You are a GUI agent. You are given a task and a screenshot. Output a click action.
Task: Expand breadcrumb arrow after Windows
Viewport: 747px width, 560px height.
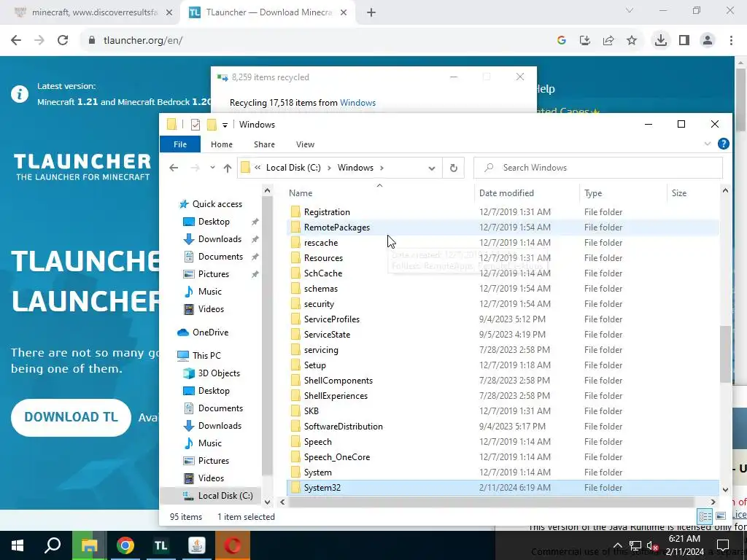click(382, 168)
